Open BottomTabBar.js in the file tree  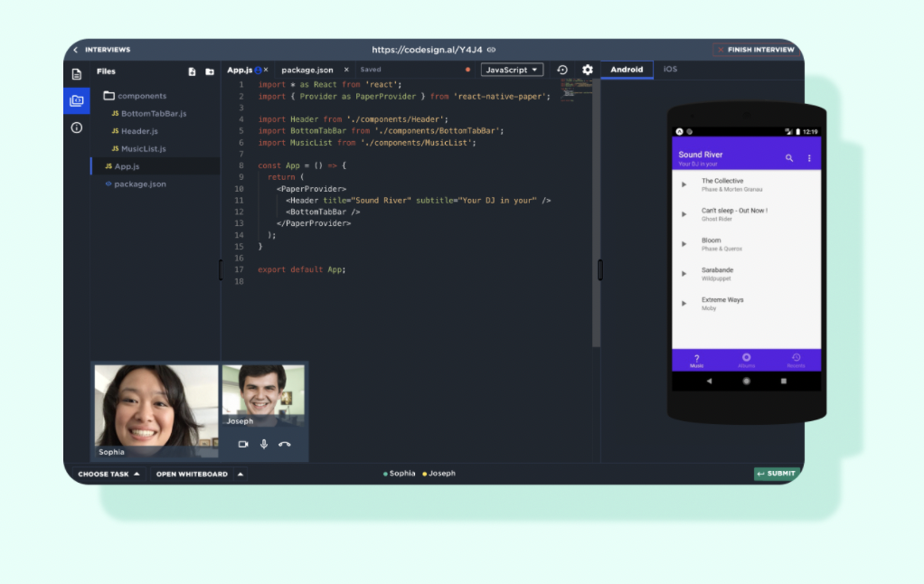click(148, 113)
